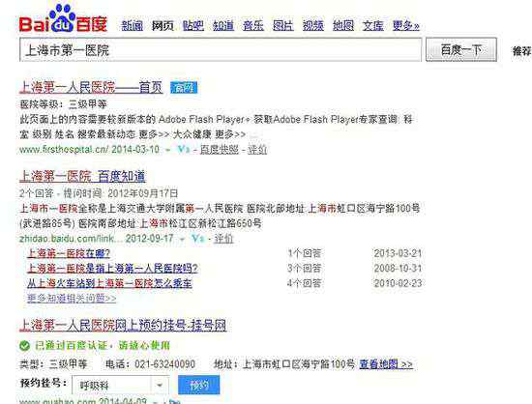Click the 4个回答 count text
The image size is (532, 404).
(305, 283)
